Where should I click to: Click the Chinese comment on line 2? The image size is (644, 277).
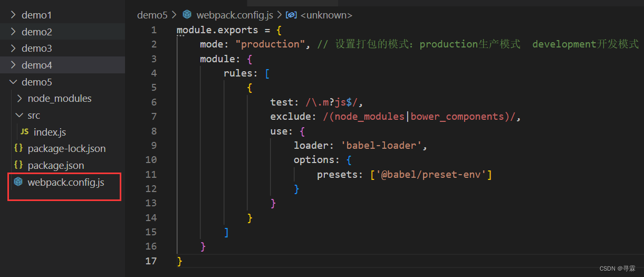pos(478,44)
